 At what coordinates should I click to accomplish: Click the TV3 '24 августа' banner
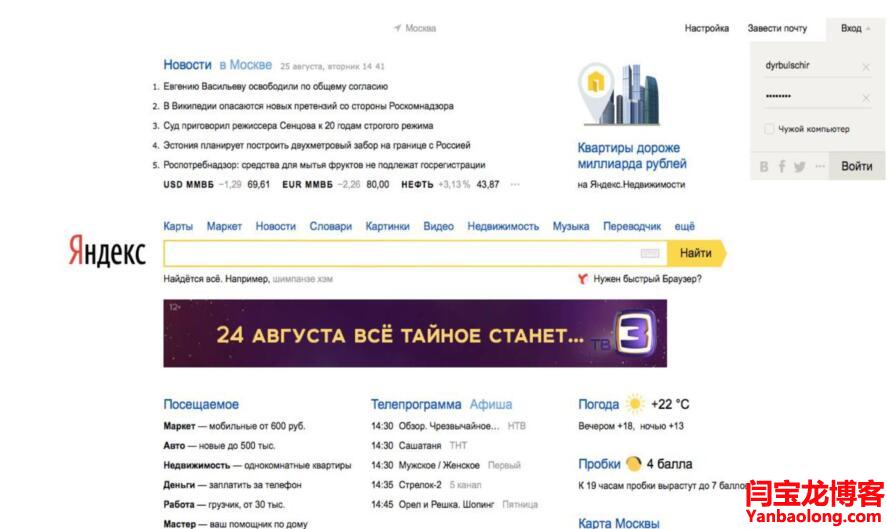pos(415,334)
